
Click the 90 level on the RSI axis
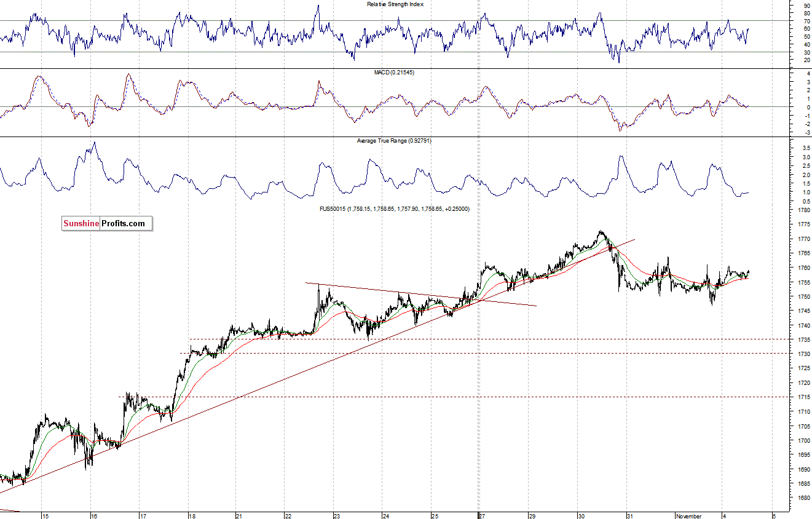[x=806, y=6]
